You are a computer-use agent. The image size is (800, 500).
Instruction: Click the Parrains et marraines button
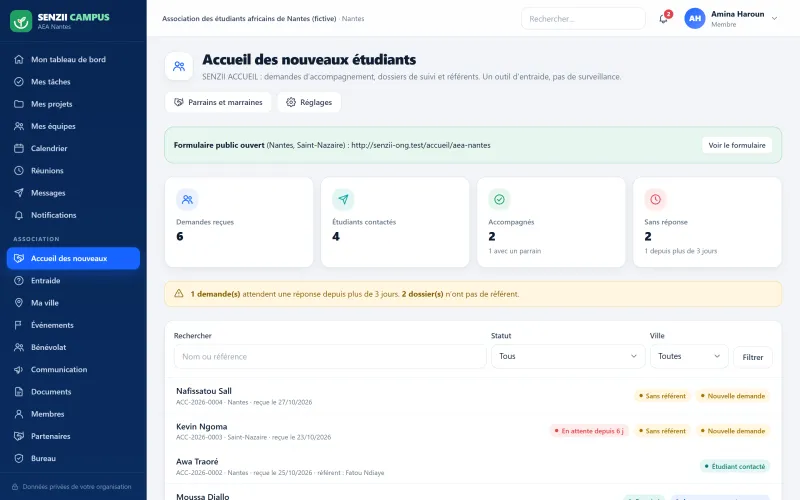click(x=218, y=102)
